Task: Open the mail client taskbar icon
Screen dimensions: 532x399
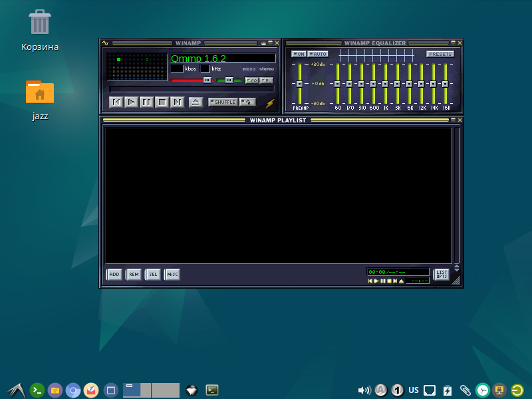Action: (x=91, y=390)
